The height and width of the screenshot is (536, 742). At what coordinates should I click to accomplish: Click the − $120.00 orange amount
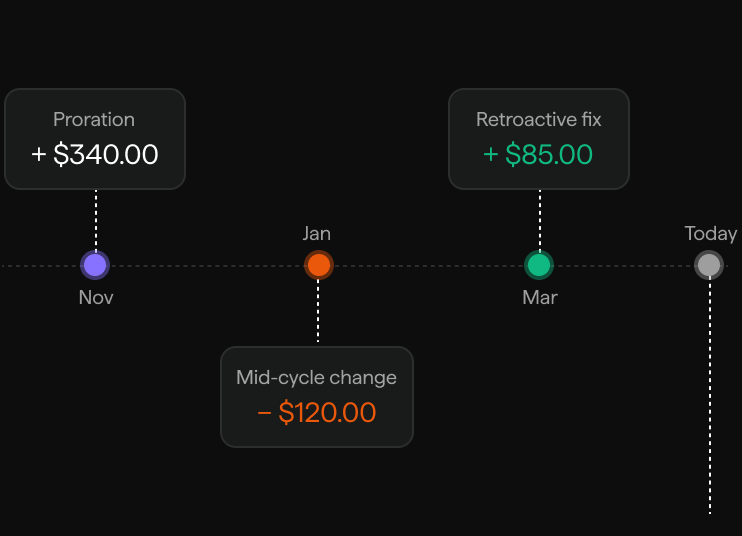[317, 412]
